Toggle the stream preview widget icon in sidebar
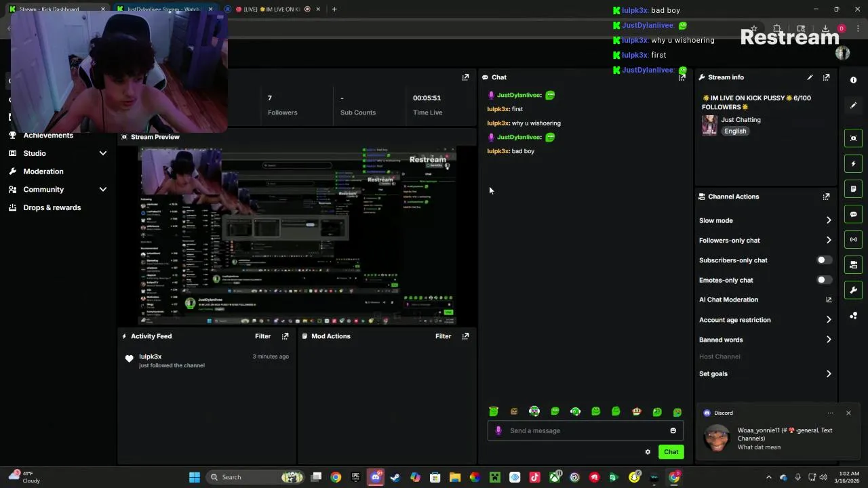Screen dimensions: 868x488 (x=853, y=138)
